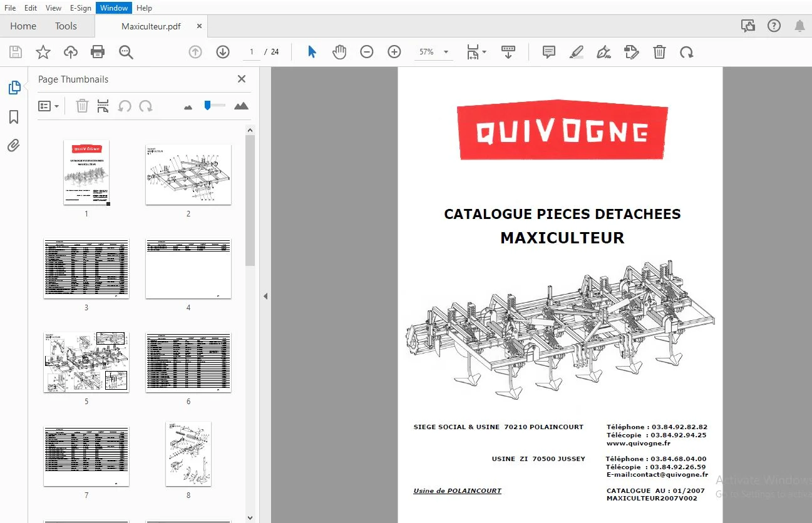The height and width of the screenshot is (523, 812).
Task: Add the document to starred with the star icon
Action: pos(43,52)
